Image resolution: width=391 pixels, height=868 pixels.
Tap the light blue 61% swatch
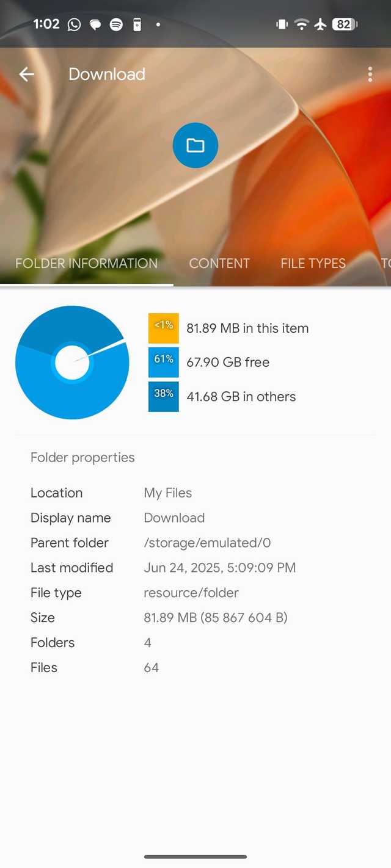(164, 362)
